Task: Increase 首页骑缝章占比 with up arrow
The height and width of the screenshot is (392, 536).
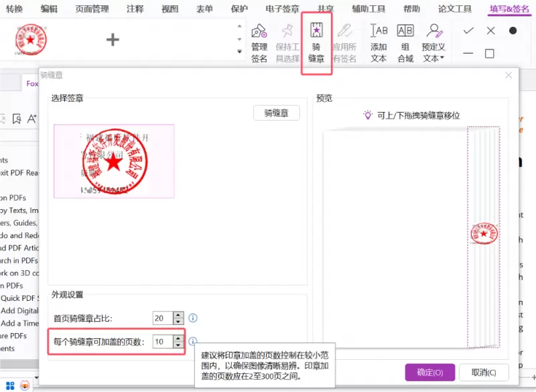Action: (x=178, y=314)
